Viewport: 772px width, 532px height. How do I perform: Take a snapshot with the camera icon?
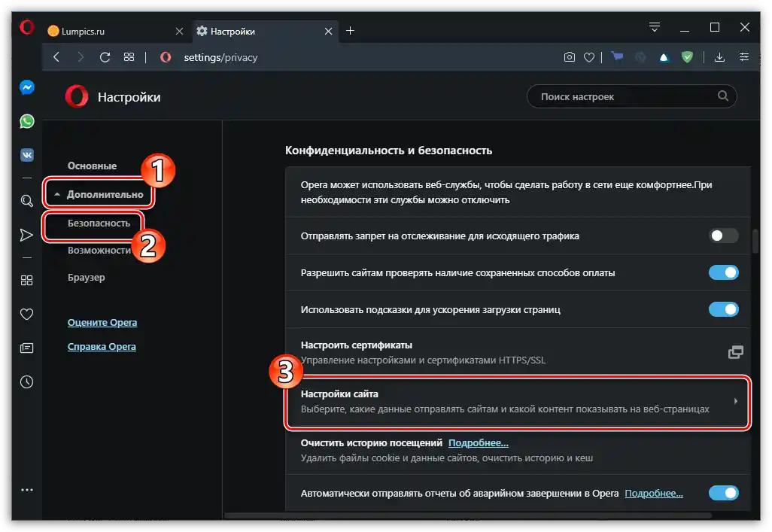pyautogui.click(x=569, y=57)
